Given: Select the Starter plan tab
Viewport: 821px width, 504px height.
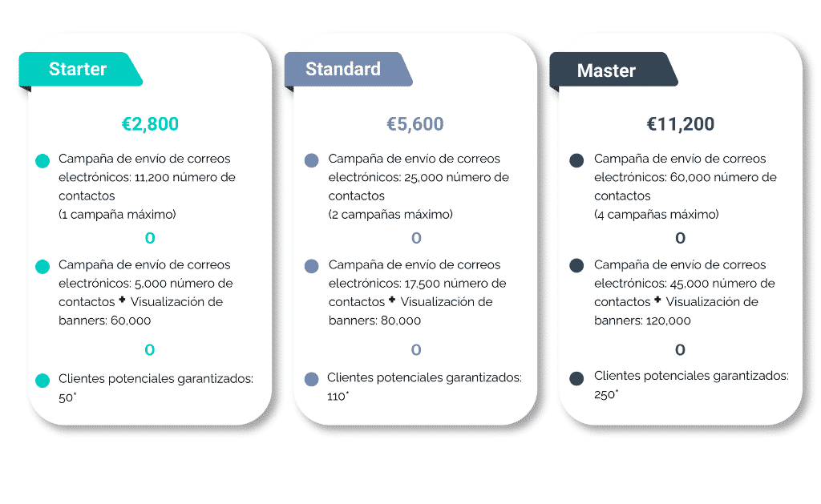Looking at the screenshot, I should tap(78, 69).
